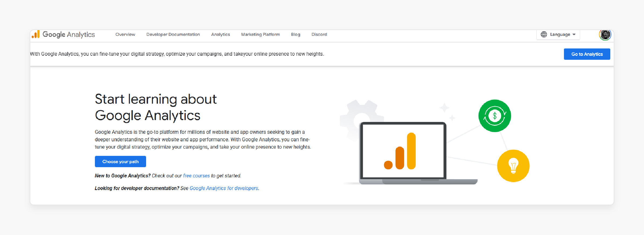
Task: Click the laptop analytics illustration
Action: [418, 153]
